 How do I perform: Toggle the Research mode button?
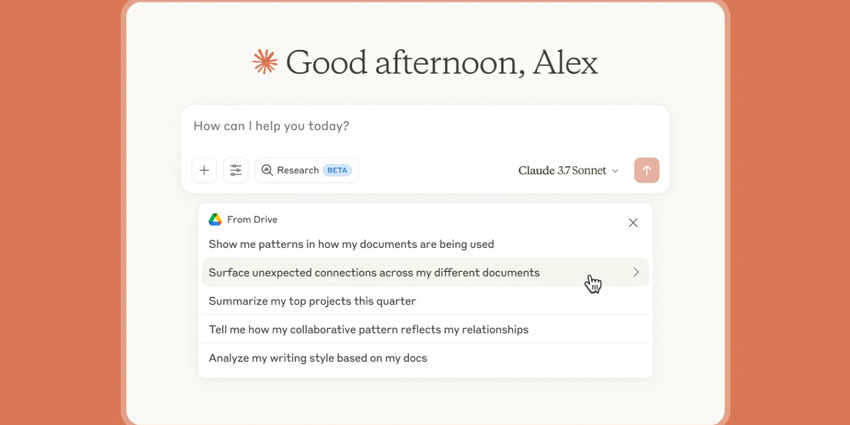(x=307, y=170)
